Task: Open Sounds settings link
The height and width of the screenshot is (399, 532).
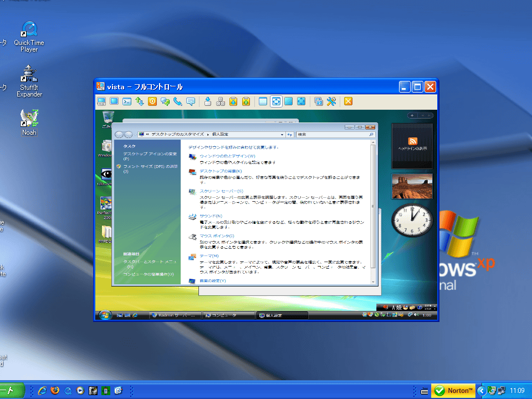Action: 211,216
